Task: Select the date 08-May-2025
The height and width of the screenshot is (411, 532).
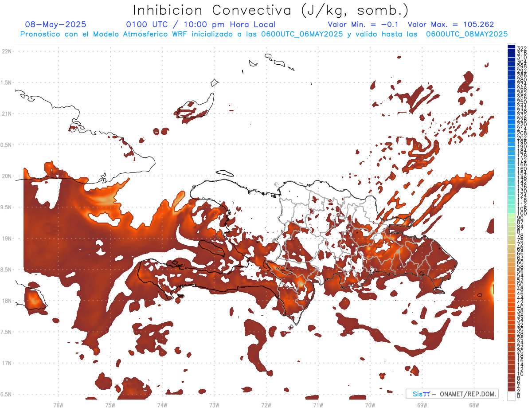Action: (56, 24)
